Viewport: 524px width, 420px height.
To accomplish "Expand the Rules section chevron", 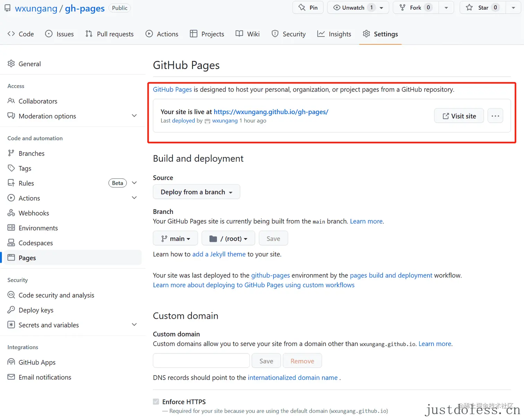I will 134,183.
